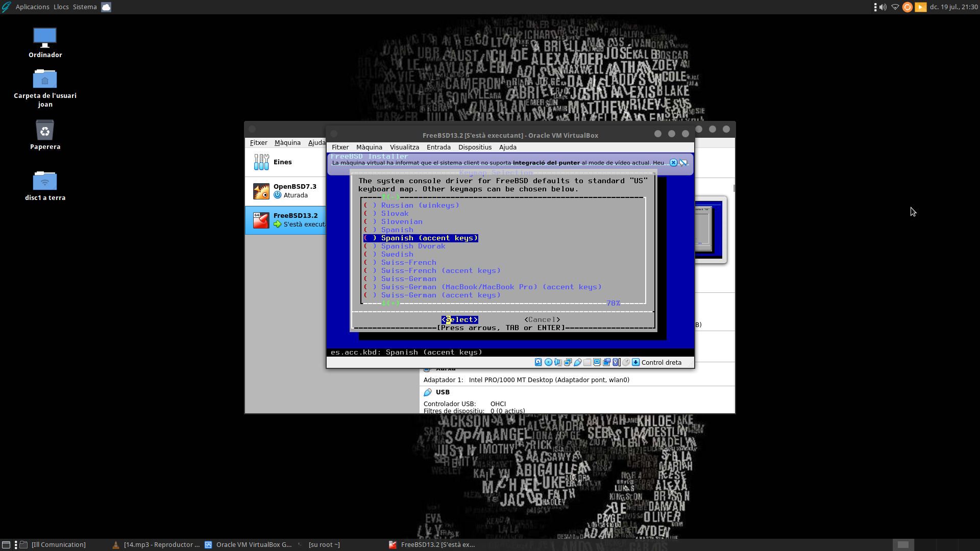980x551 pixels.
Task: Dismiss the pointer integration notification
Action: click(673, 163)
